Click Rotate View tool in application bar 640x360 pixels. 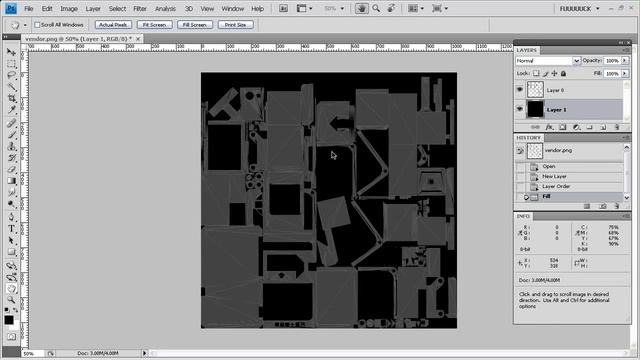tap(391, 8)
